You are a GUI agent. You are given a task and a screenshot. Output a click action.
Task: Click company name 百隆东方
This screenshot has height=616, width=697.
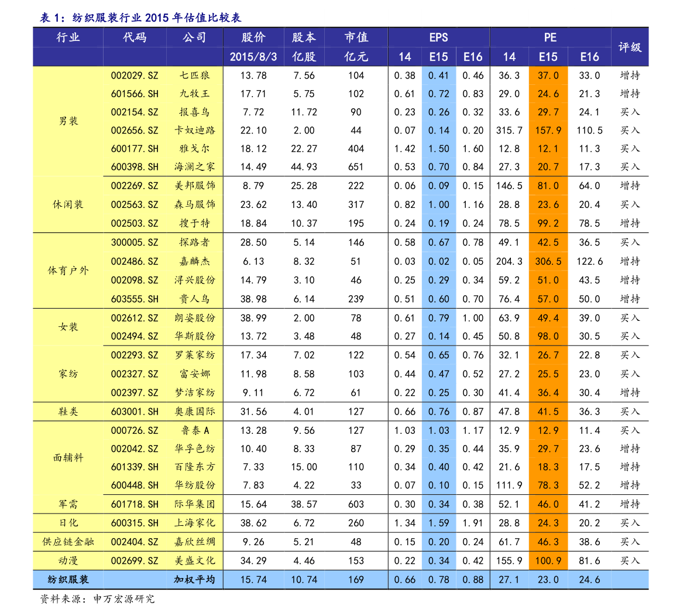(x=195, y=467)
